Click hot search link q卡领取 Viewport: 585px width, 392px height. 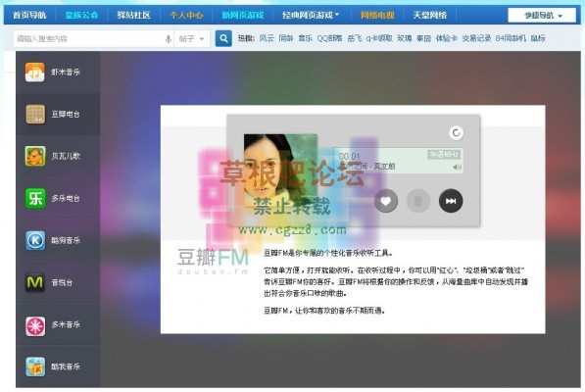click(x=379, y=38)
